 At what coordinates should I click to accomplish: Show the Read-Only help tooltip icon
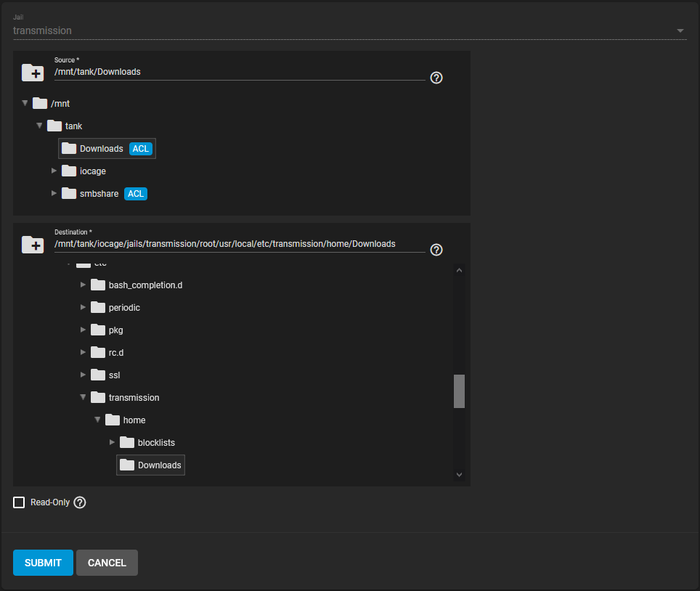(x=79, y=502)
